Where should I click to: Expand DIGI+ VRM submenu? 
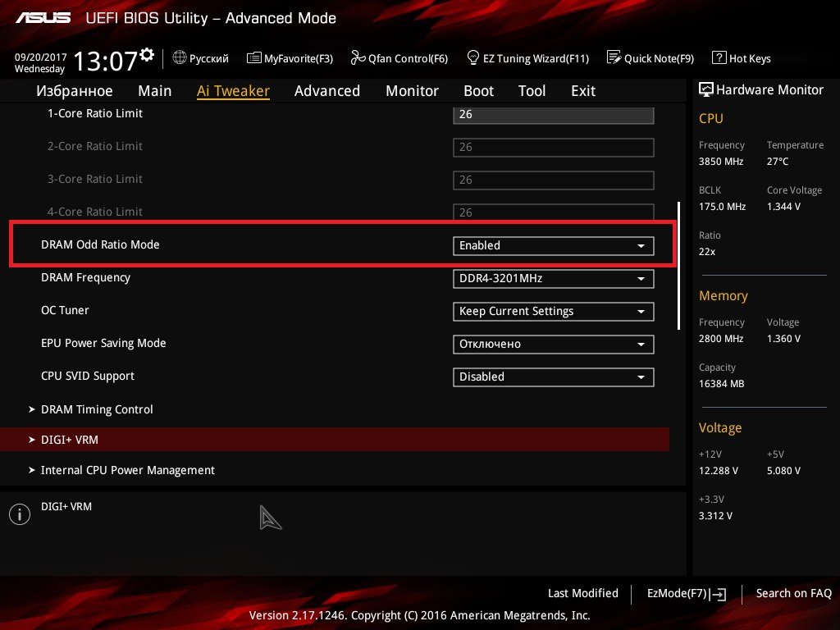(335, 440)
